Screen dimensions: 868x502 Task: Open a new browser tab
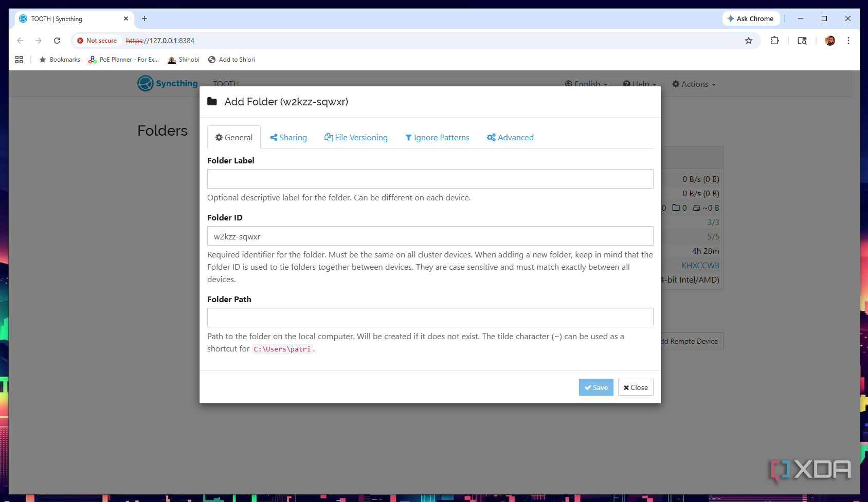pos(144,18)
